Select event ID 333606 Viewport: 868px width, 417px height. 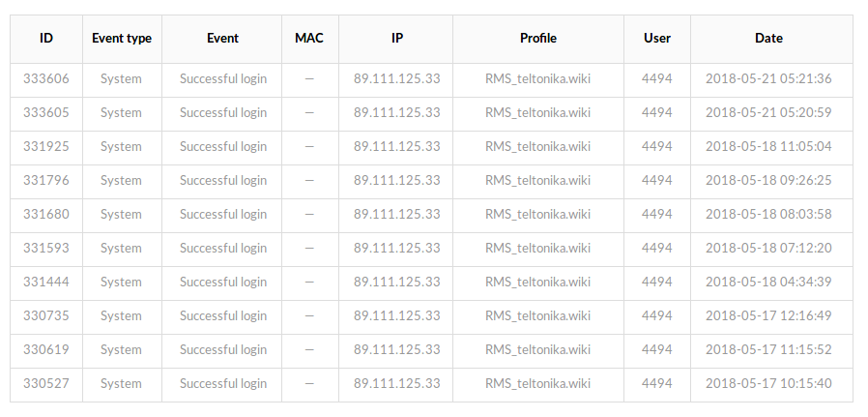pos(46,79)
